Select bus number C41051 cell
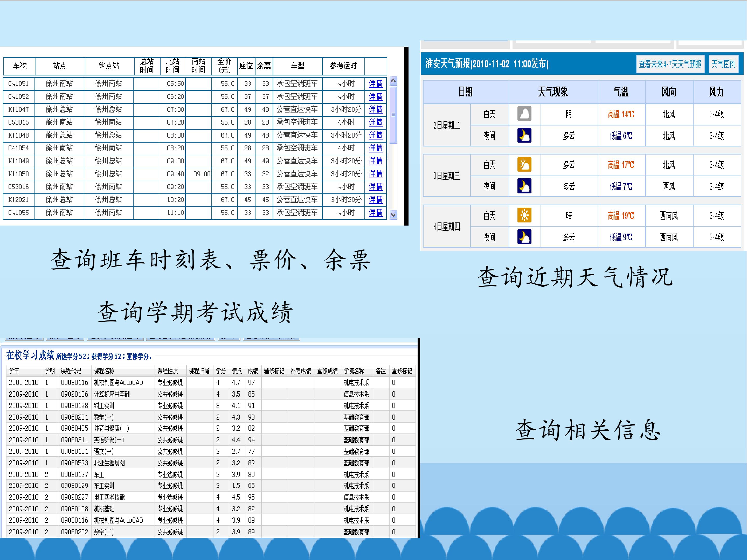 (x=19, y=84)
